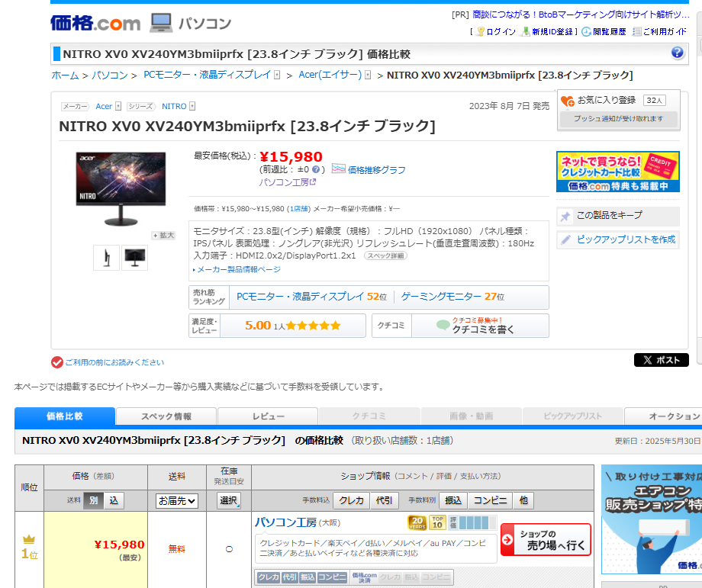
Task: Open the 在庫 選択 dropdown button
Action: [x=229, y=500]
